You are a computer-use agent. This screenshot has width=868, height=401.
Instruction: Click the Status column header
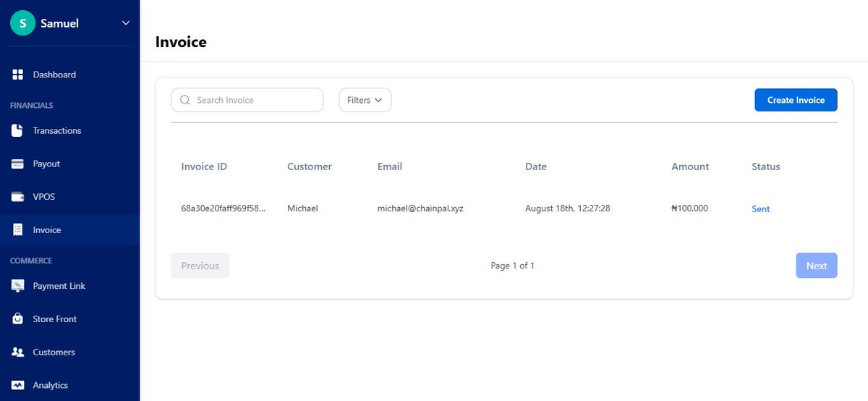coord(766,166)
